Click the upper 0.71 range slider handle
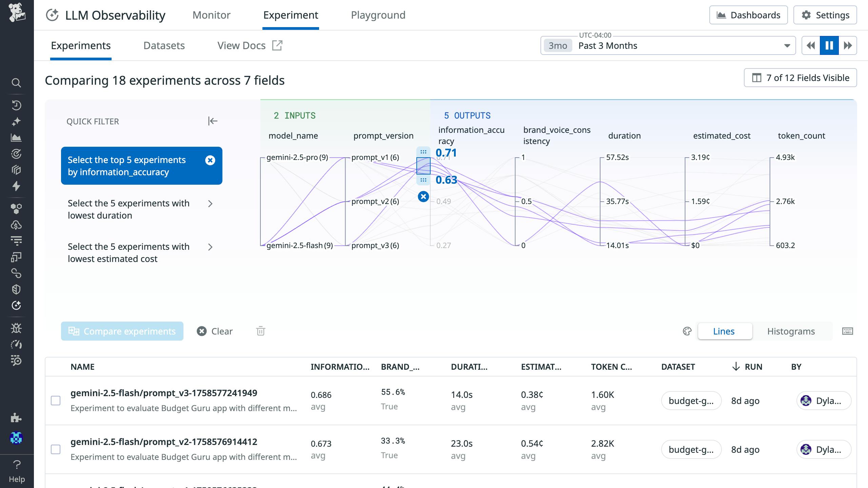This screenshot has width=868, height=488. pos(423,152)
